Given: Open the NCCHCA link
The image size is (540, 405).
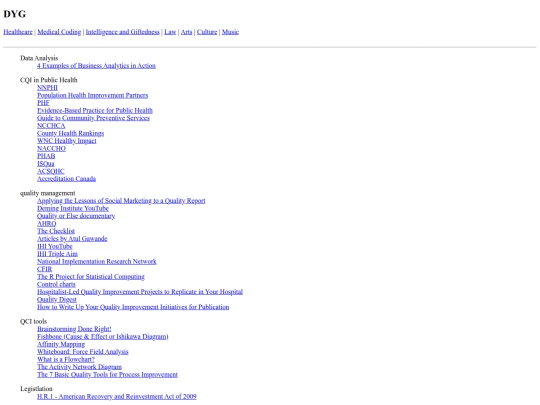Looking at the screenshot, I should (x=51, y=125).
